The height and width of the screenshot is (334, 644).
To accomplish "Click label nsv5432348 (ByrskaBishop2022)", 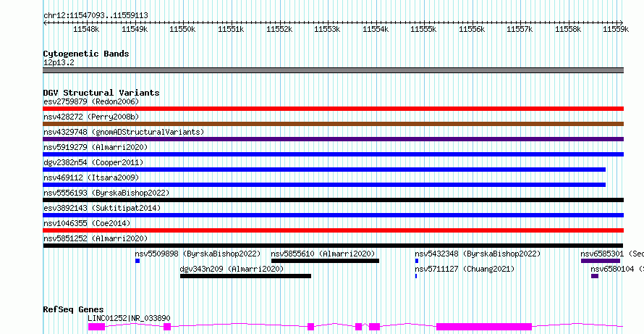I will tap(478, 254).
